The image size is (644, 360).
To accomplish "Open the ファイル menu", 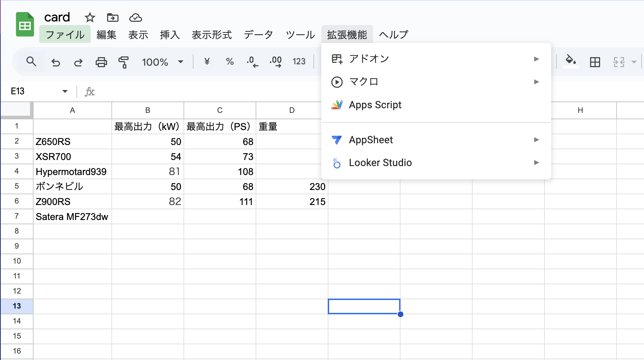I will click(65, 35).
